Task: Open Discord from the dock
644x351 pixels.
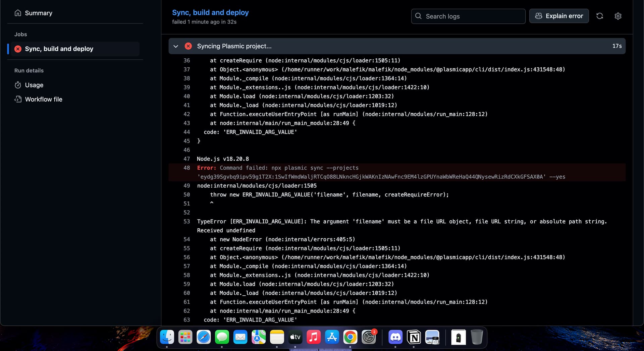Action: point(395,337)
